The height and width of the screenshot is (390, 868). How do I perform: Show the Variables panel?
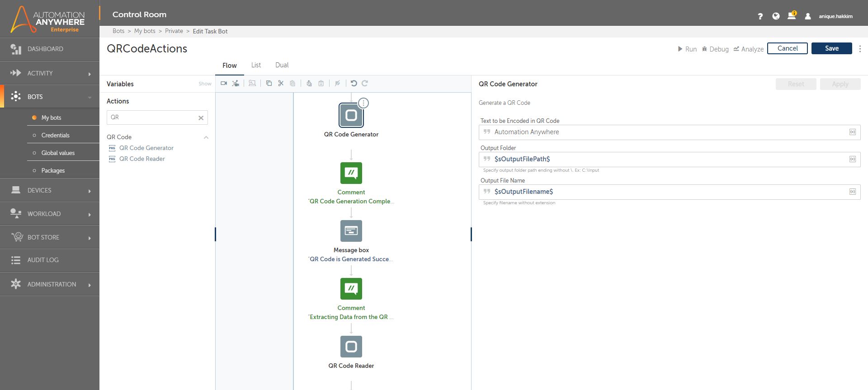[x=205, y=84]
